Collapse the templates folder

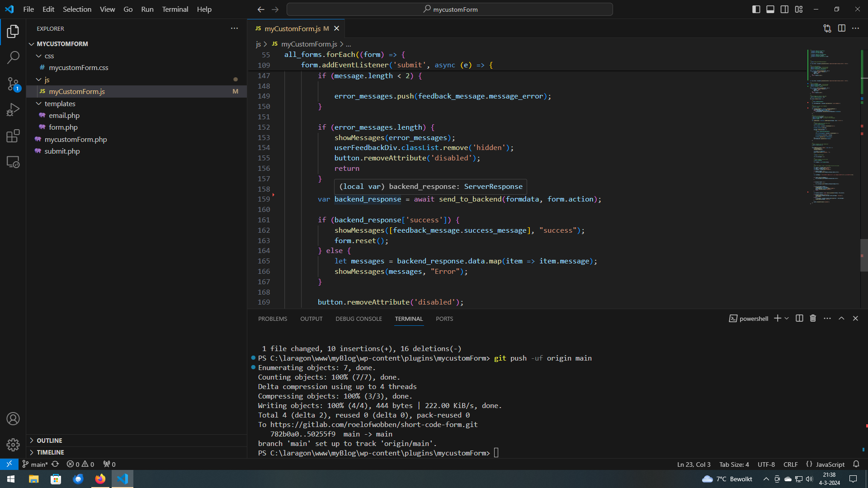click(x=60, y=103)
